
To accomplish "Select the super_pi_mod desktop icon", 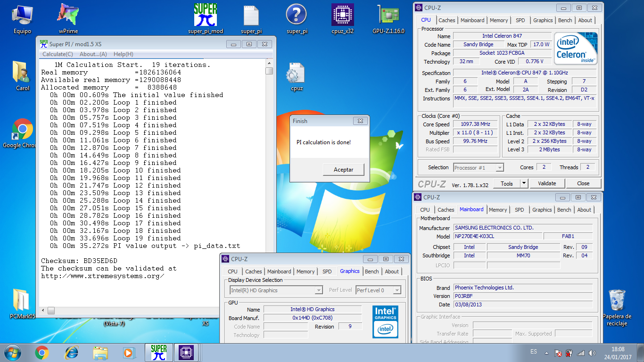I will tap(206, 20).
